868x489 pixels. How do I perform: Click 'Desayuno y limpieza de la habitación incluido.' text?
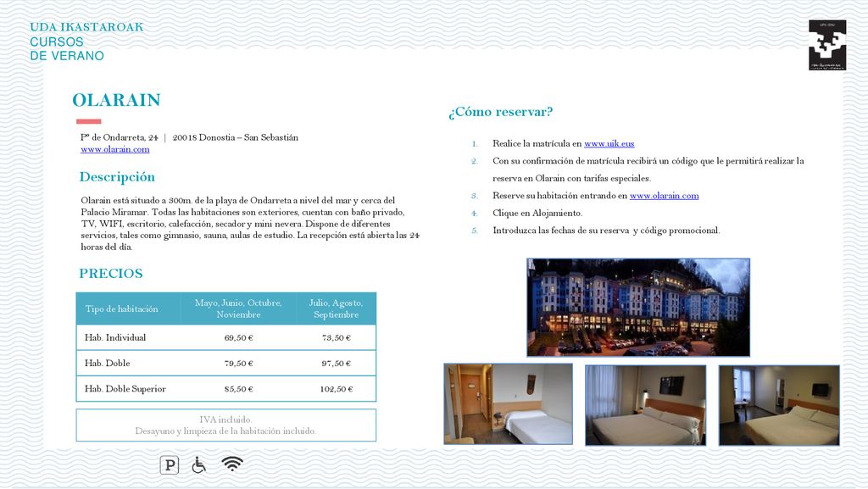[225, 431]
